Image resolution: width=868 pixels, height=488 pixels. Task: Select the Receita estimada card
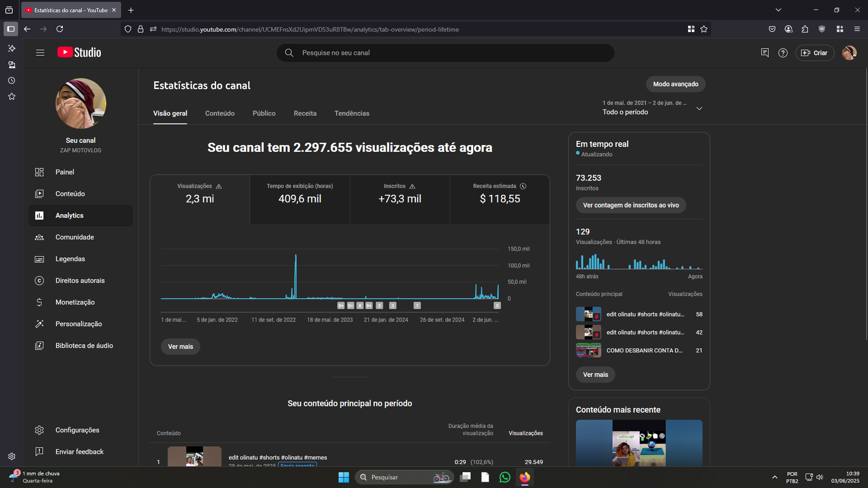[x=500, y=199]
